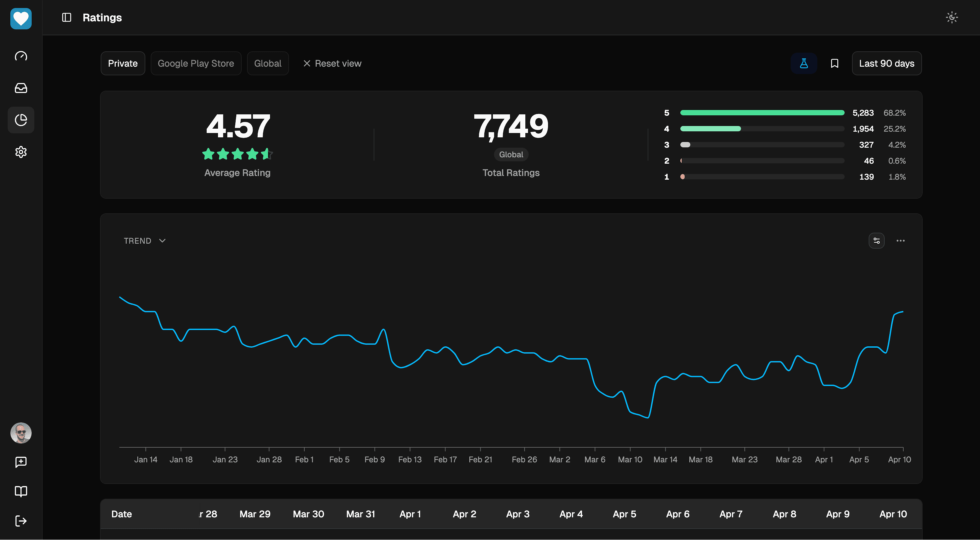Toggle the experiments lab flask button
980x540 pixels.
coord(804,63)
